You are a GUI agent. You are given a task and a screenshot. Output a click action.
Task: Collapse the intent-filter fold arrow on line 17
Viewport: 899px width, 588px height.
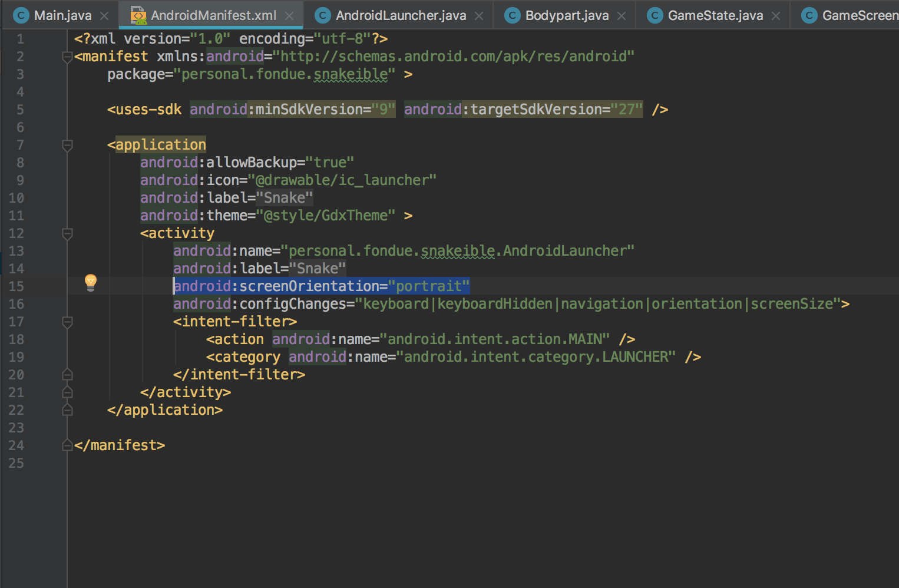click(x=67, y=322)
